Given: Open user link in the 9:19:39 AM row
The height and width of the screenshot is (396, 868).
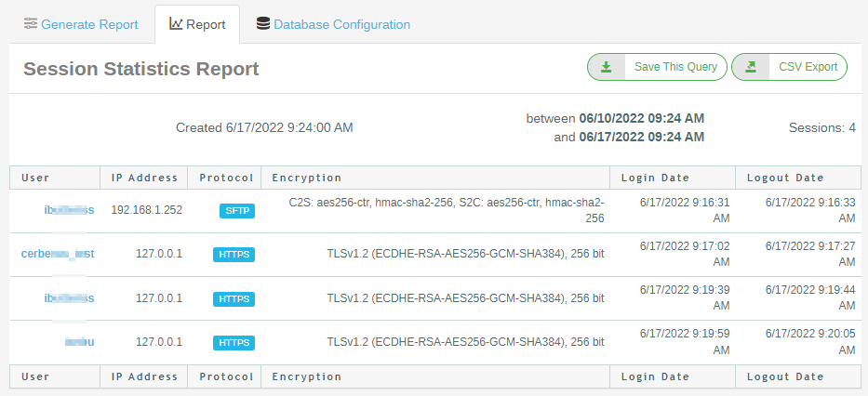Looking at the screenshot, I should [x=69, y=298].
